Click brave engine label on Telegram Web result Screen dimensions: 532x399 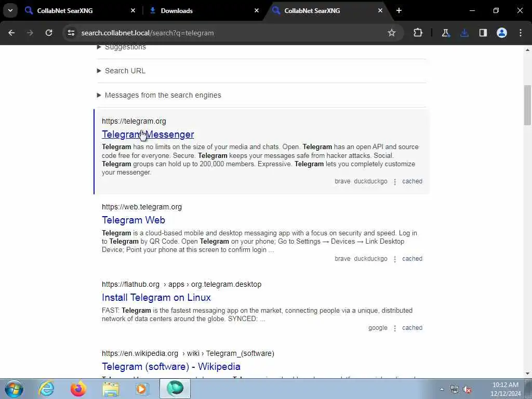[x=342, y=259]
